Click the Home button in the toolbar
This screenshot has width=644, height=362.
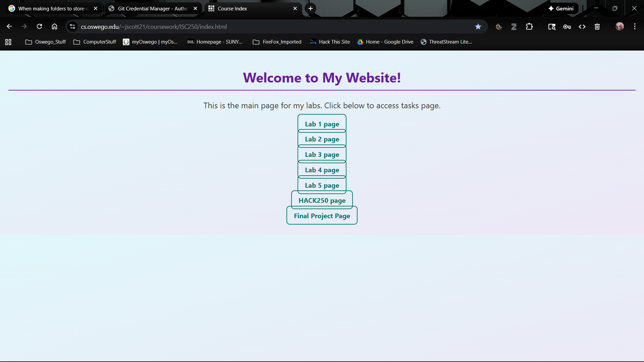click(x=54, y=26)
